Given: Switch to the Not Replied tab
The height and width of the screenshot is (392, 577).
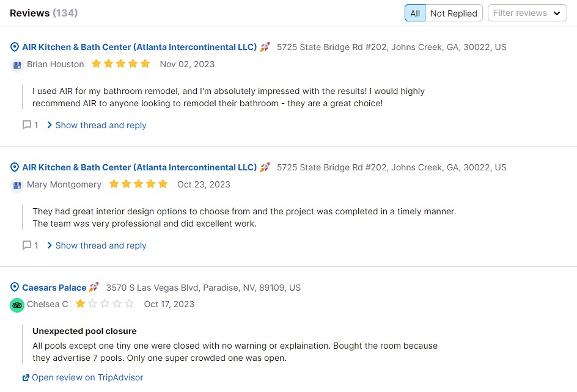Looking at the screenshot, I should (454, 13).
